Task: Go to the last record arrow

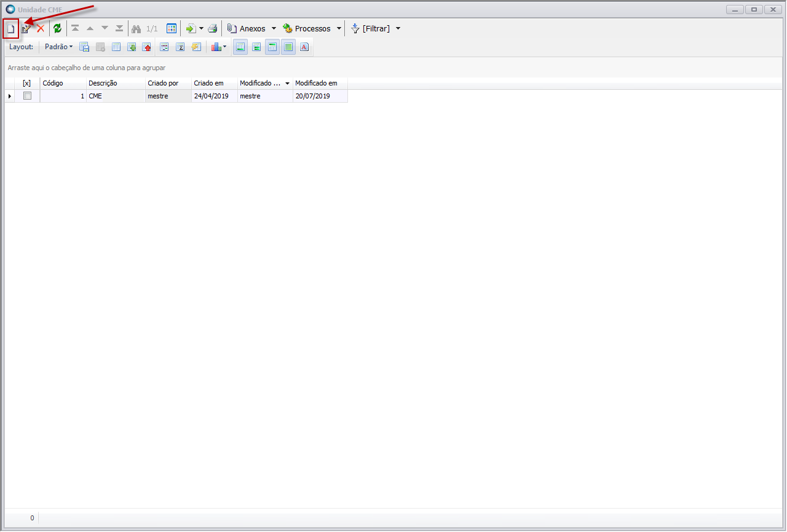Action: click(x=119, y=29)
